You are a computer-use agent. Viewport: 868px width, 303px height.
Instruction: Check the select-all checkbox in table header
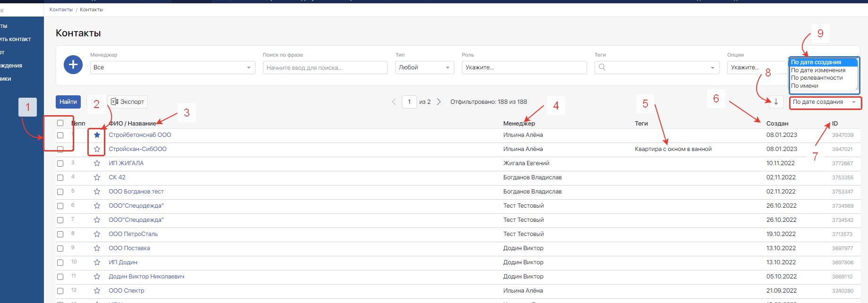pos(60,123)
